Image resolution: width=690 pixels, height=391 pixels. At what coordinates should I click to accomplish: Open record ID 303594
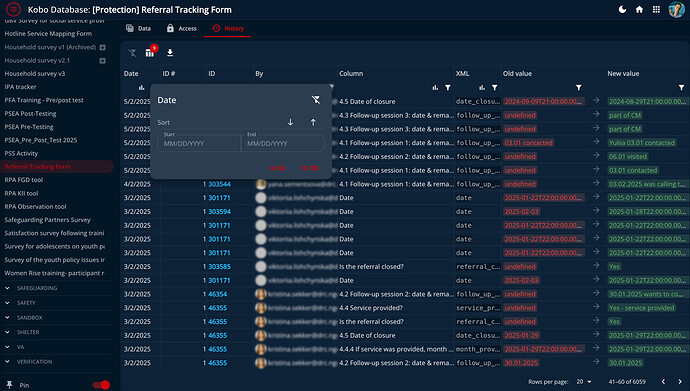click(x=219, y=212)
